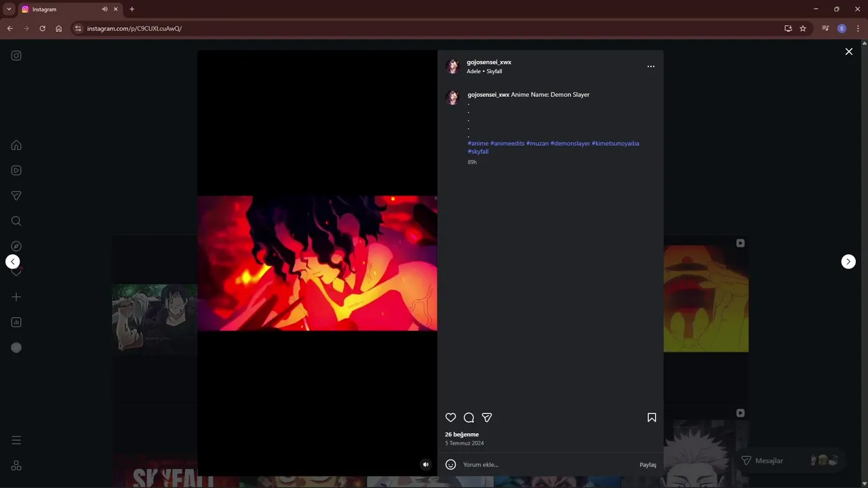Go to Home feed in sidebar
Image resolution: width=868 pixels, height=488 pixels.
16,145
